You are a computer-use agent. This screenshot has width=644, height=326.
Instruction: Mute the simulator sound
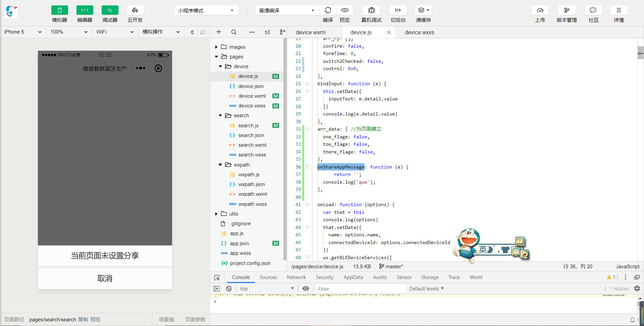coord(192,32)
